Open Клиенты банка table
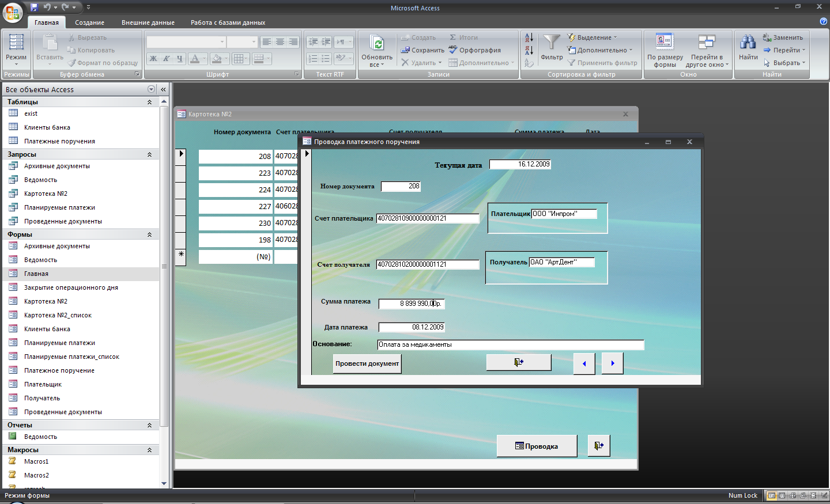The image size is (830, 504). point(47,127)
